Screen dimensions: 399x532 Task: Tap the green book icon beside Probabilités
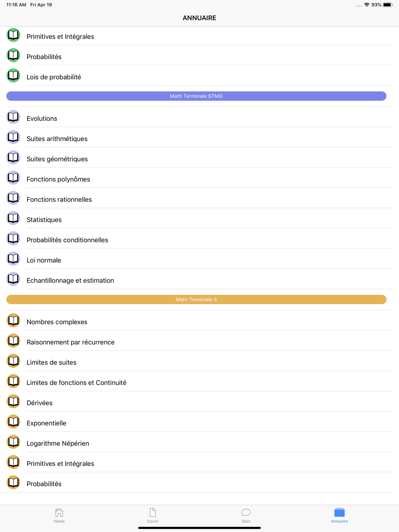pos(13,55)
